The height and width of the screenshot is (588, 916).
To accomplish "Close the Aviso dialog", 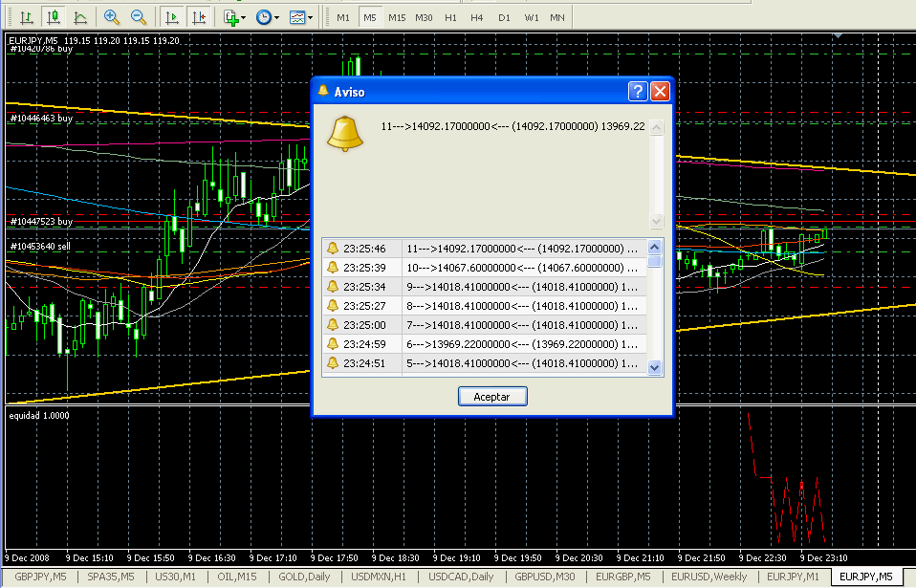I will point(660,91).
